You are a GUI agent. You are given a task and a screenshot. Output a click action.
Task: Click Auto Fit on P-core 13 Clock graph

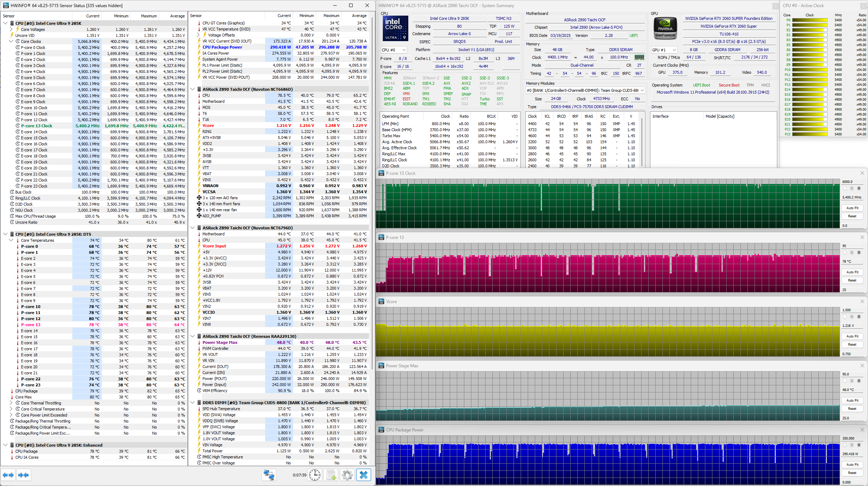point(852,208)
